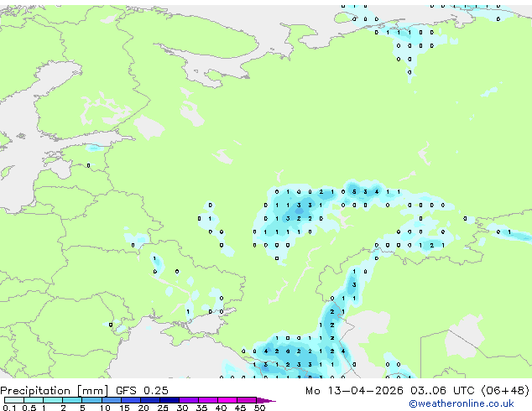Click the 5–10 mm legend color swatch
This screenshot has height=411, width=532.
pyautogui.click(x=92, y=400)
